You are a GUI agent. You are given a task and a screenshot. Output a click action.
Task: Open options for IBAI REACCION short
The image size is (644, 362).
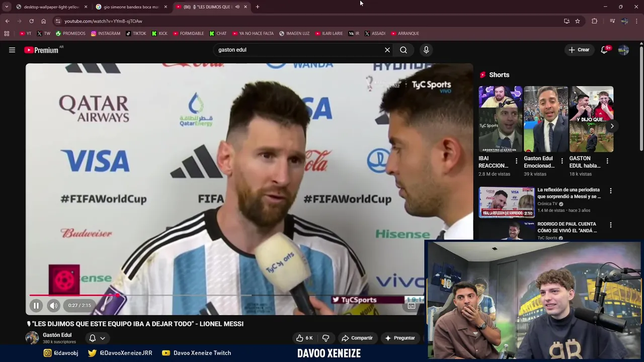[516, 161]
